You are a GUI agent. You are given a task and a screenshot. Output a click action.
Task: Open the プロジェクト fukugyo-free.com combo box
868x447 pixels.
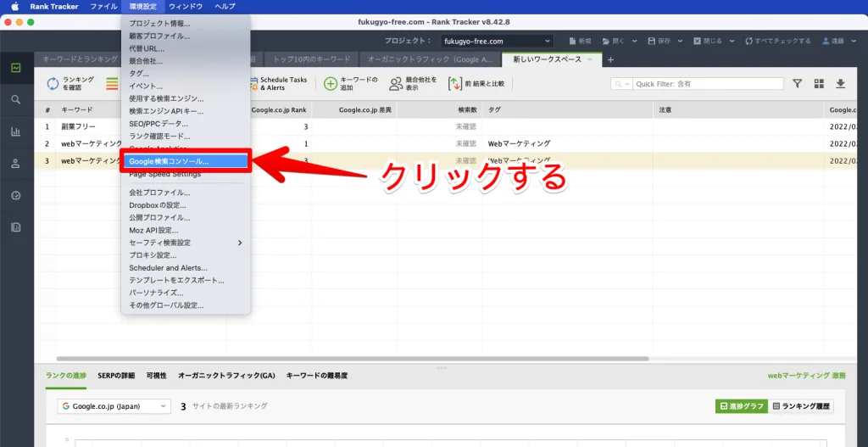coord(497,41)
